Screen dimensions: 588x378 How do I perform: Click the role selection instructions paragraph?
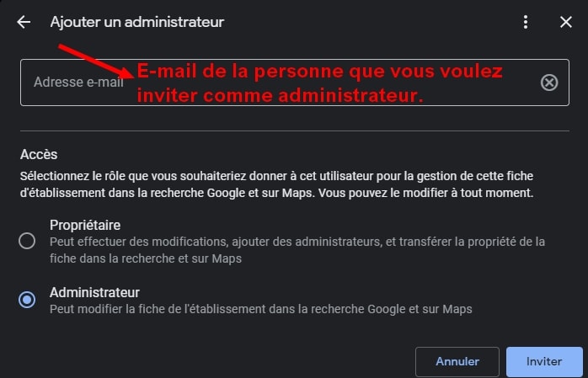tap(277, 184)
